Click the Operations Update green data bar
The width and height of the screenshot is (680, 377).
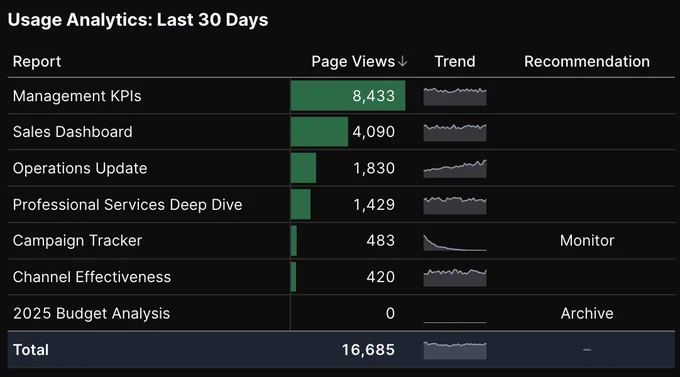tap(304, 168)
